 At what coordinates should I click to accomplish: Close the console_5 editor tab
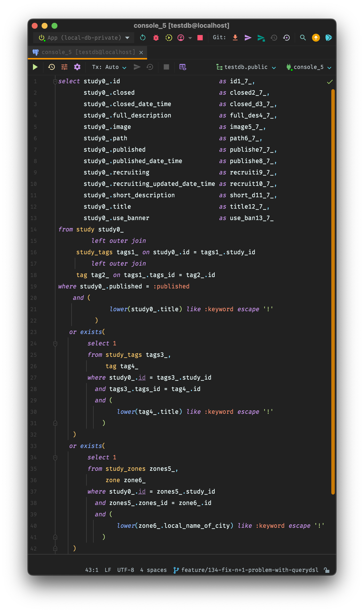pos(141,53)
